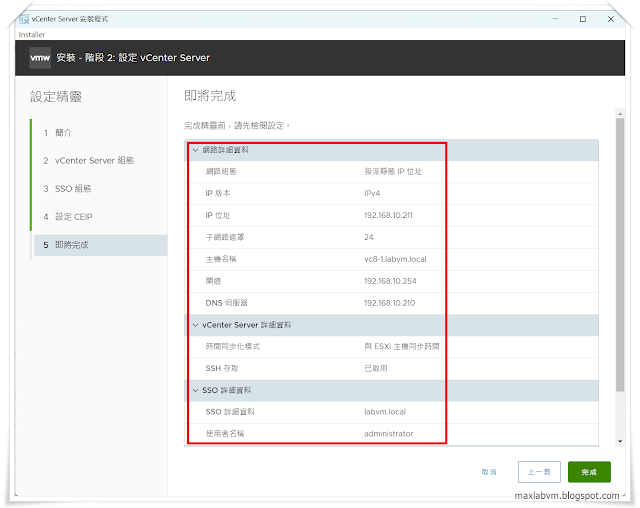
Task: Click the DNS 伺服器 label
Action: 226,303
